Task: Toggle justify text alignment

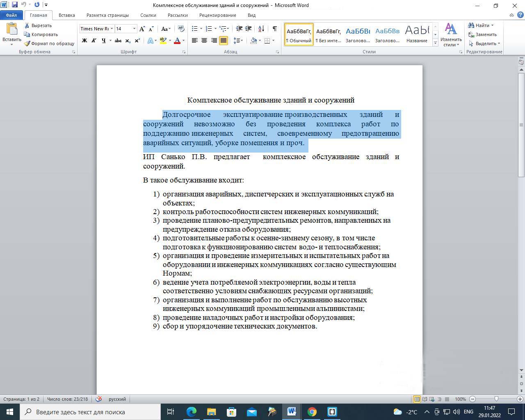Action: (x=224, y=41)
